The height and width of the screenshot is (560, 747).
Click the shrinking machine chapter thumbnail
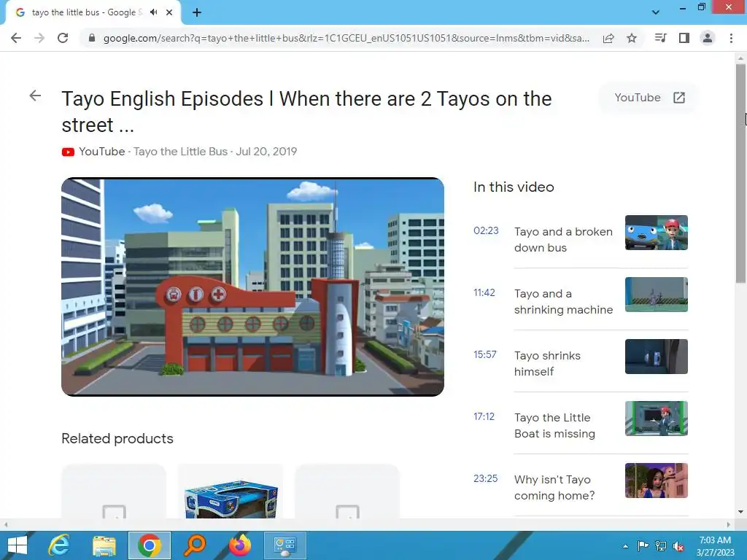[656, 295]
